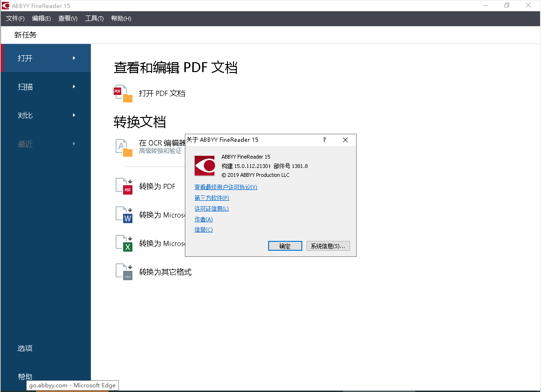The height and width of the screenshot is (392, 541).
Task: Expand the 扫描 sidebar arrow
Action: tap(74, 87)
